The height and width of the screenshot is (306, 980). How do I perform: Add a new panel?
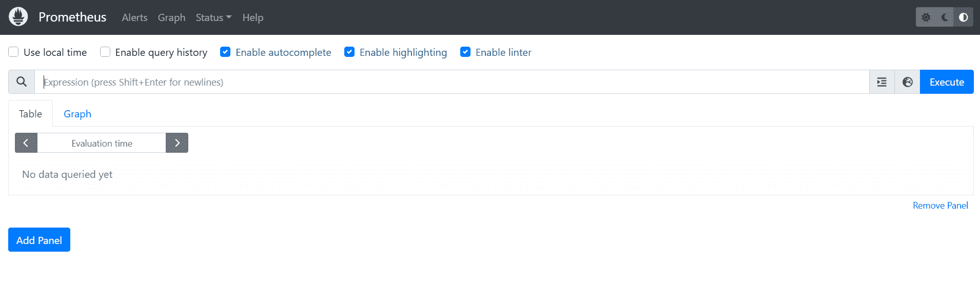[39, 239]
